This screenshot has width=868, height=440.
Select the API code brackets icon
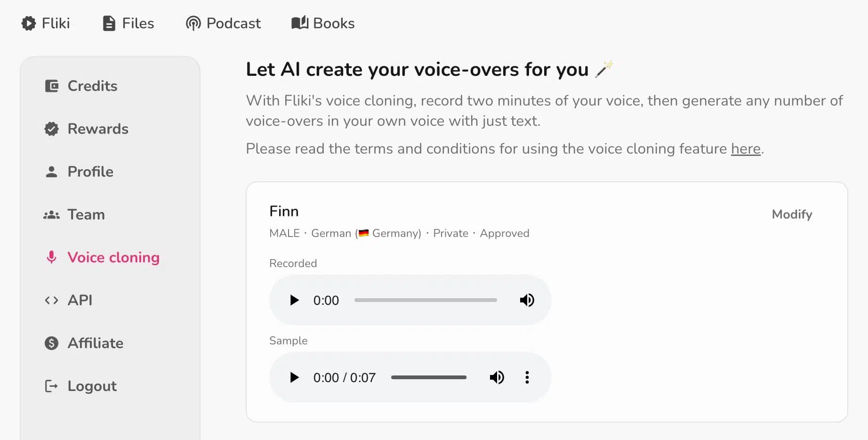point(52,300)
